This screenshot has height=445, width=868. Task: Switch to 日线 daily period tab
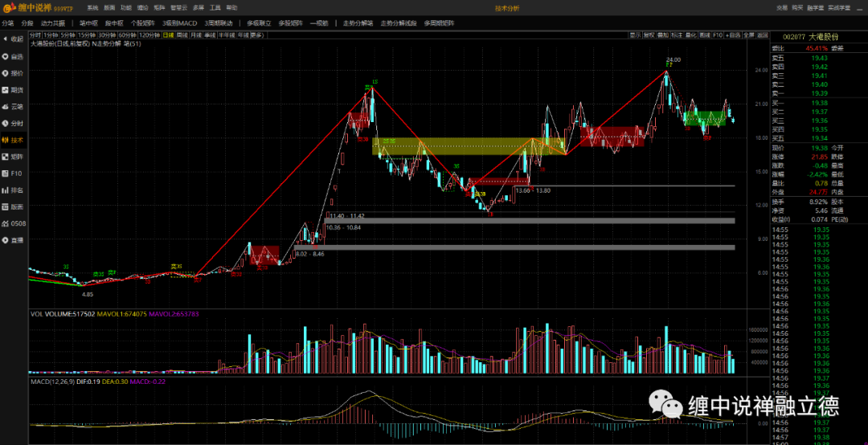pyautogui.click(x=168, y=35)
